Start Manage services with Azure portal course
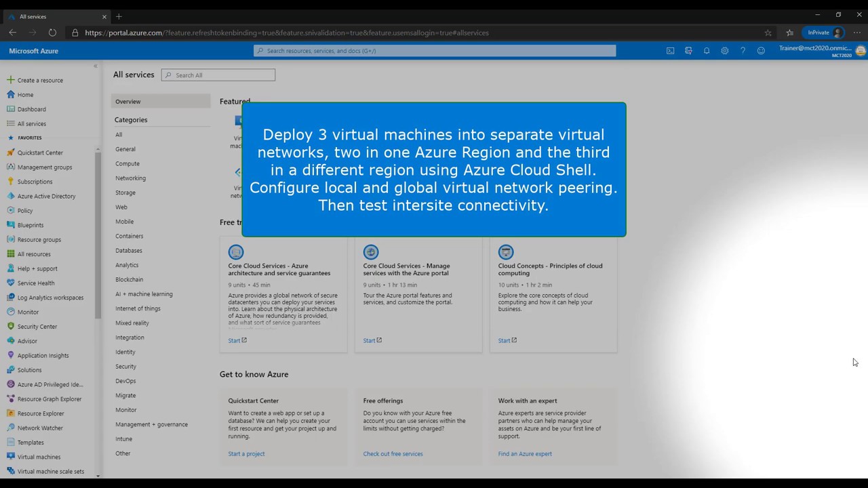The image size is (868, 488). click(x=372, y=340)
